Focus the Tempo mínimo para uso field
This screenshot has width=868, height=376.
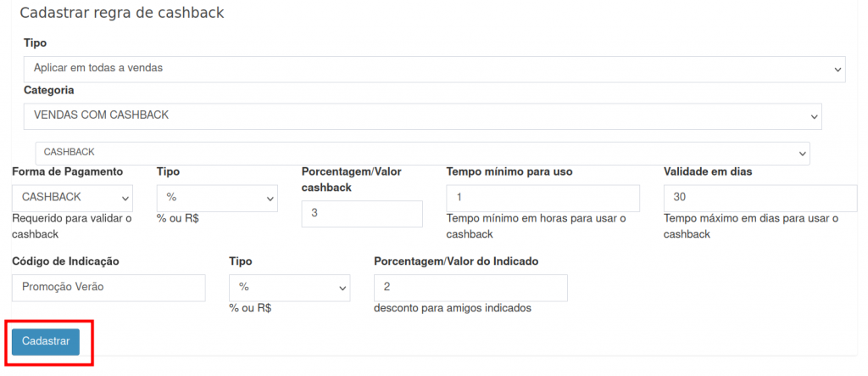542,198
